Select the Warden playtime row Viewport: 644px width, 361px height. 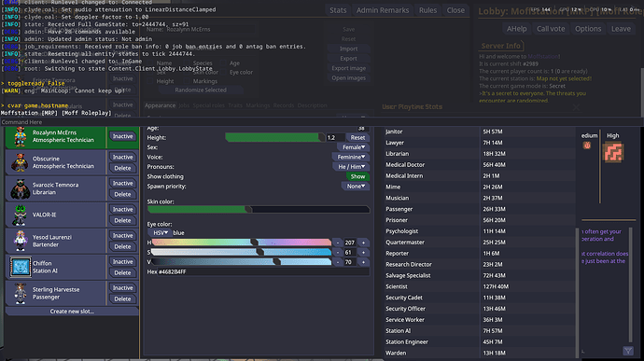click(x=480, y=353)
